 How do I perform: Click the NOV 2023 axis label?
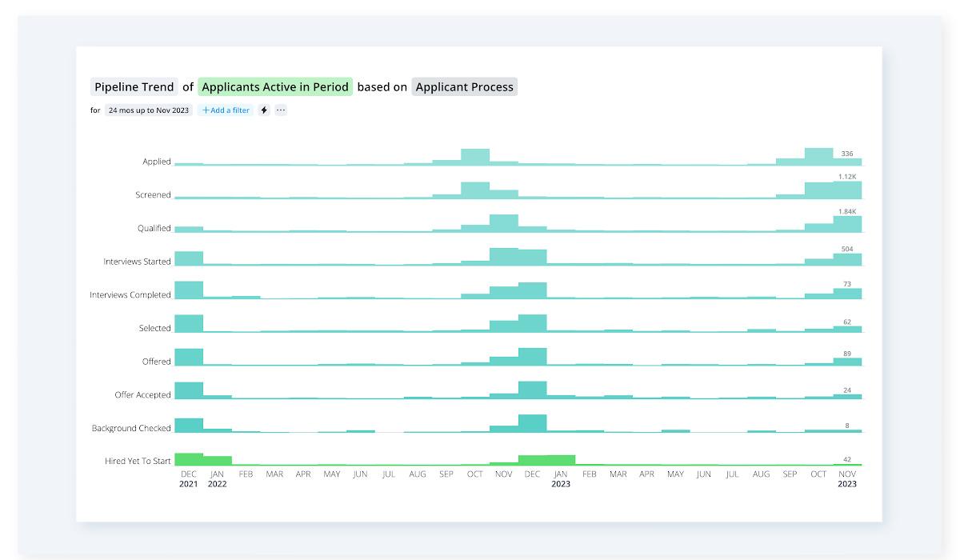point(847,478)
